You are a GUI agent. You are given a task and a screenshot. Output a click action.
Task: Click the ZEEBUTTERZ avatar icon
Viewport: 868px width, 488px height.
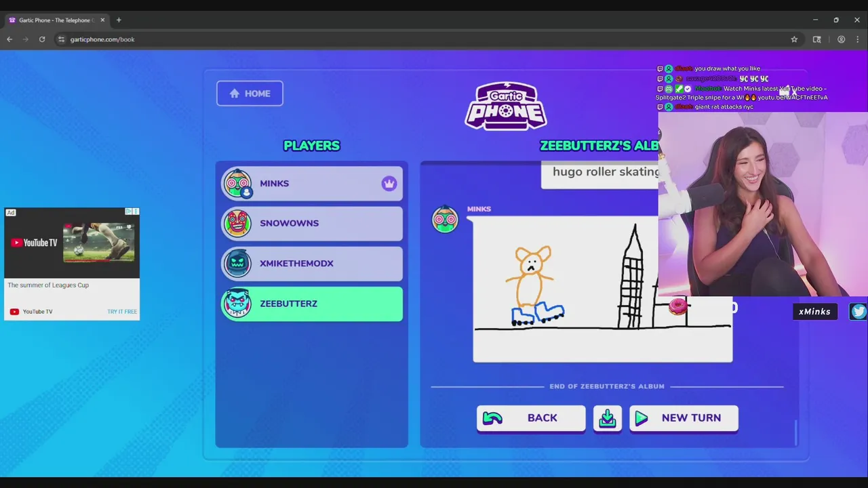[x=238, y=304]
